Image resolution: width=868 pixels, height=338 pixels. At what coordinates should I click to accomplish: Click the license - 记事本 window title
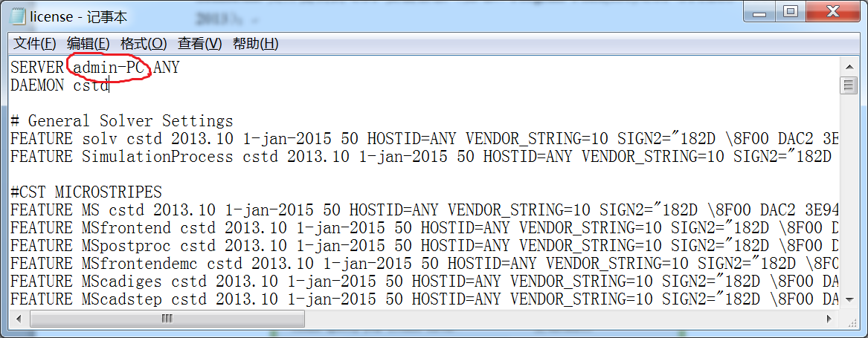click(79, 17)
